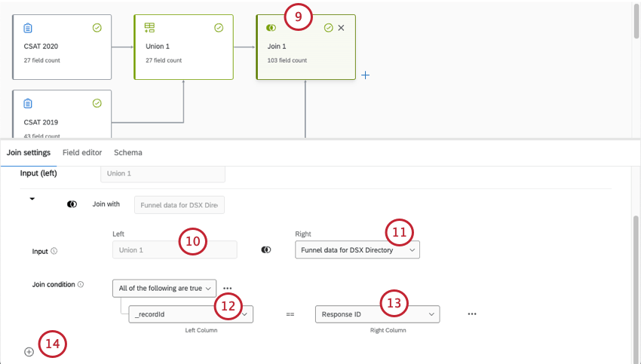Open options menu next to join condition dropdown
The width and height of the screenshot is (641, 364).
coord(227,288)
